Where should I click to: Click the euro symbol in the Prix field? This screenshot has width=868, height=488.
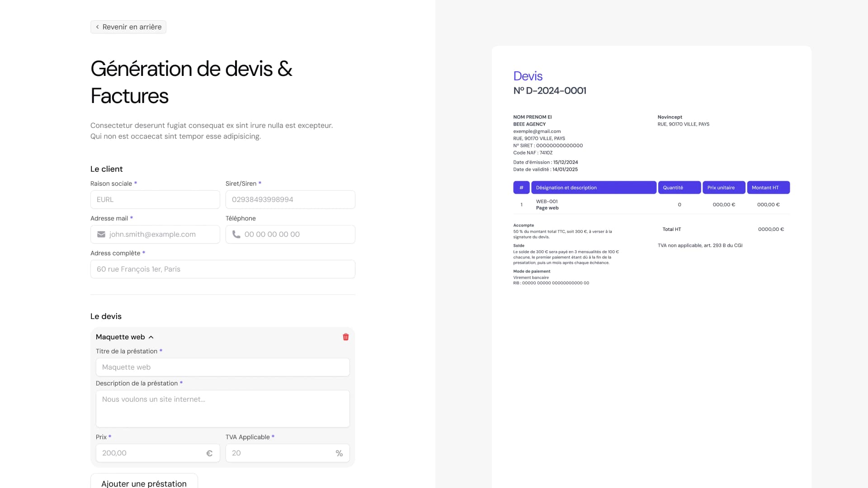pos(209,453)
